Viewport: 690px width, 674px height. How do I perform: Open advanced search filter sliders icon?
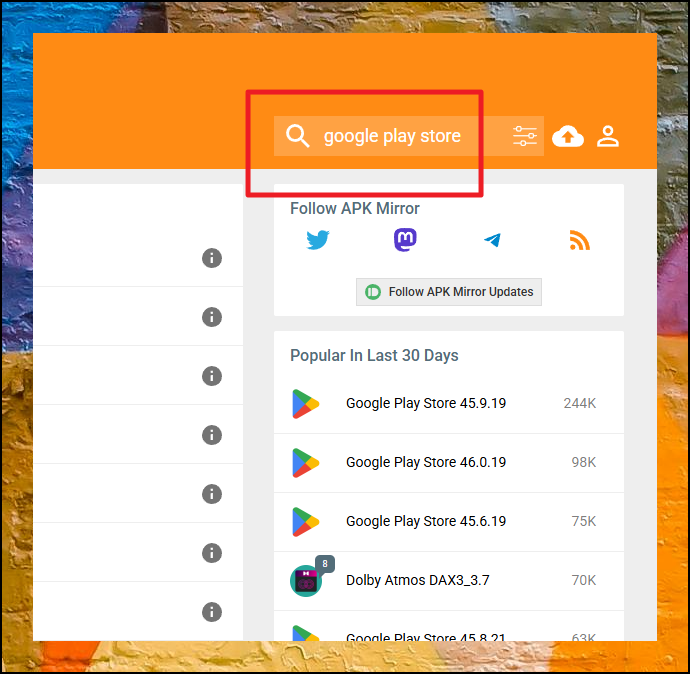(x=525, y=136)
